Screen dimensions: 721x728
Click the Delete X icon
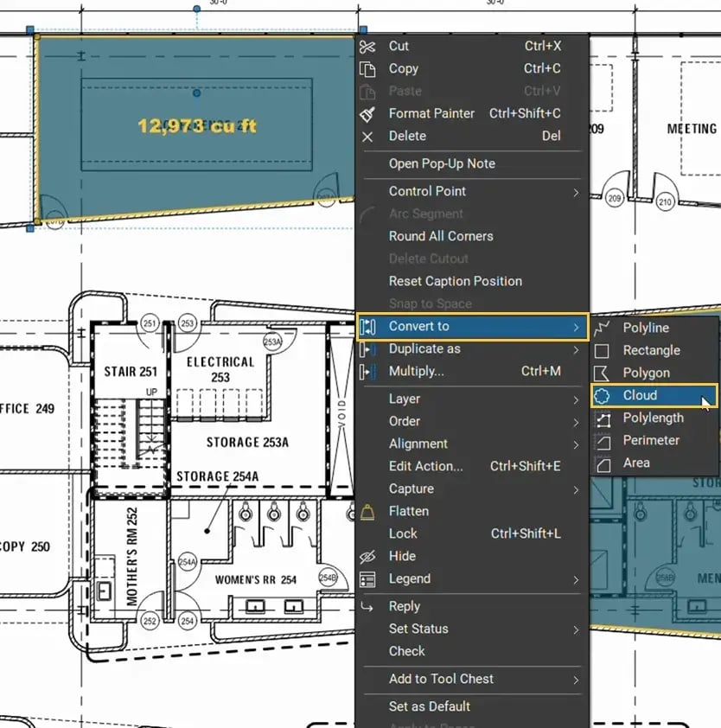coord(367,137)
